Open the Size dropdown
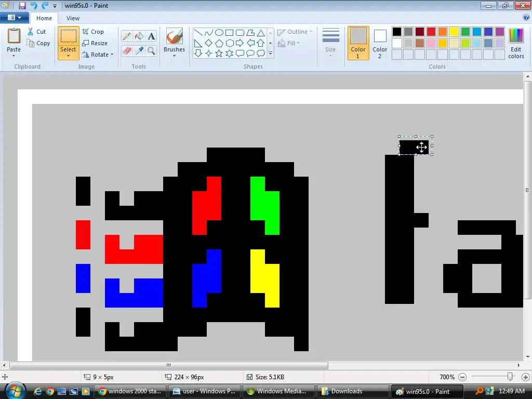The width and height of the screenshot is (532, 399). click(x=330, y=43)
